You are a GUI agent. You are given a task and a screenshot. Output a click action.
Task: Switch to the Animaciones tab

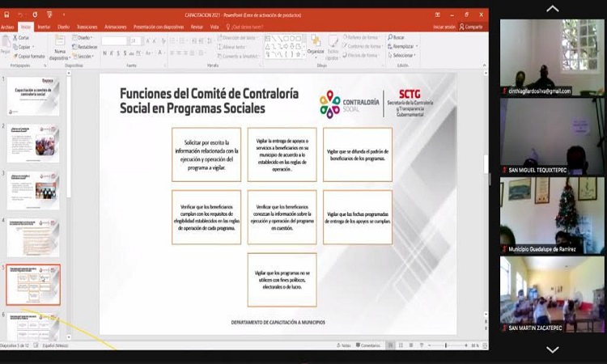click(115, 27)
